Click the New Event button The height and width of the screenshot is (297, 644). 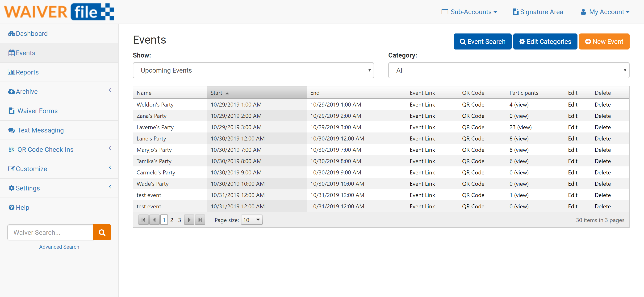(604, 41)
